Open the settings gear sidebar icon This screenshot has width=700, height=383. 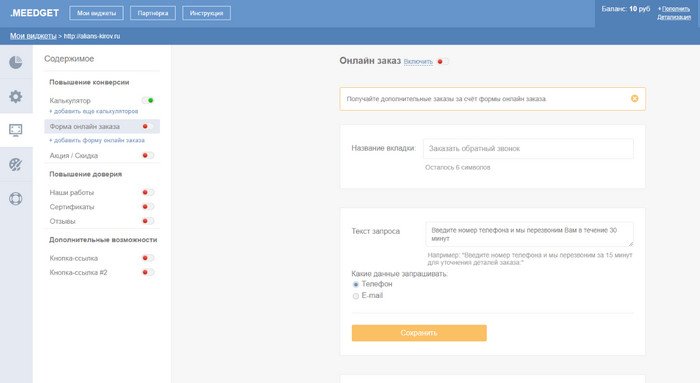16,96
